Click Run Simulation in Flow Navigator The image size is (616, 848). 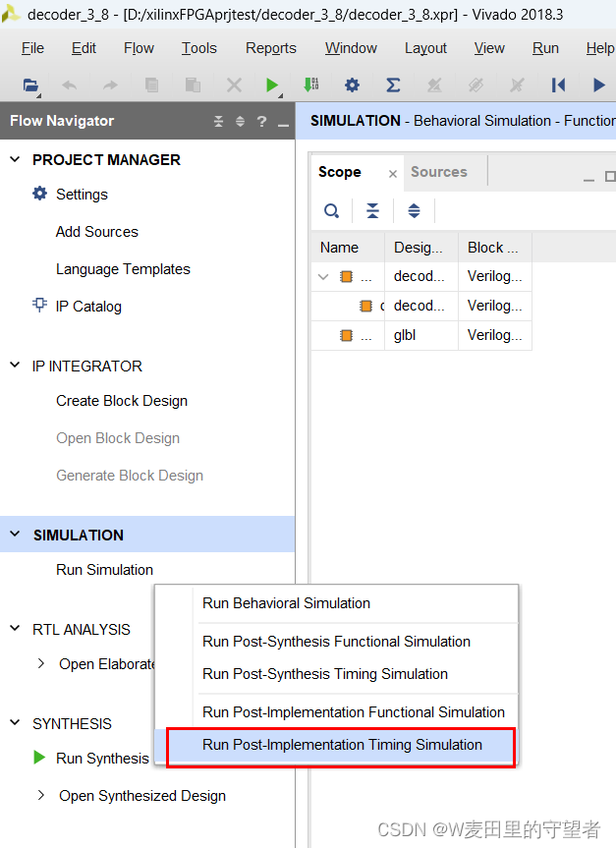point(104,570)
